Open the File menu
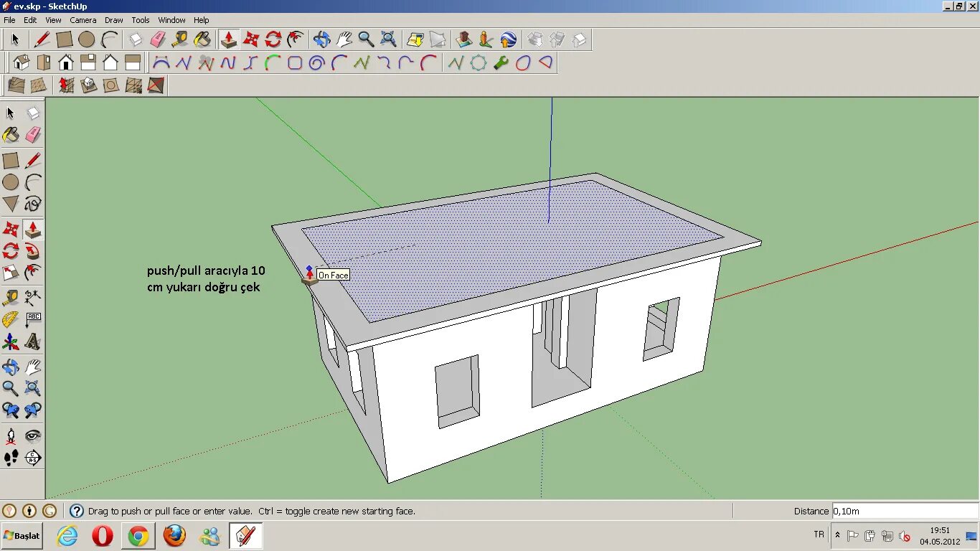The height and width of the screenshot is (551, 980). point(9,20)
